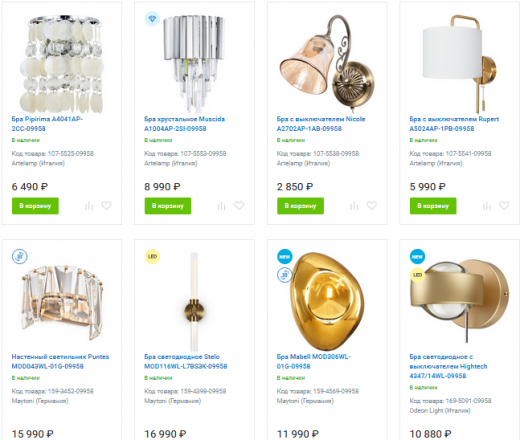This screenshot has height=440, width=520.
Task: Click the diamond badge on Muscida sconce
Action: 152,19
